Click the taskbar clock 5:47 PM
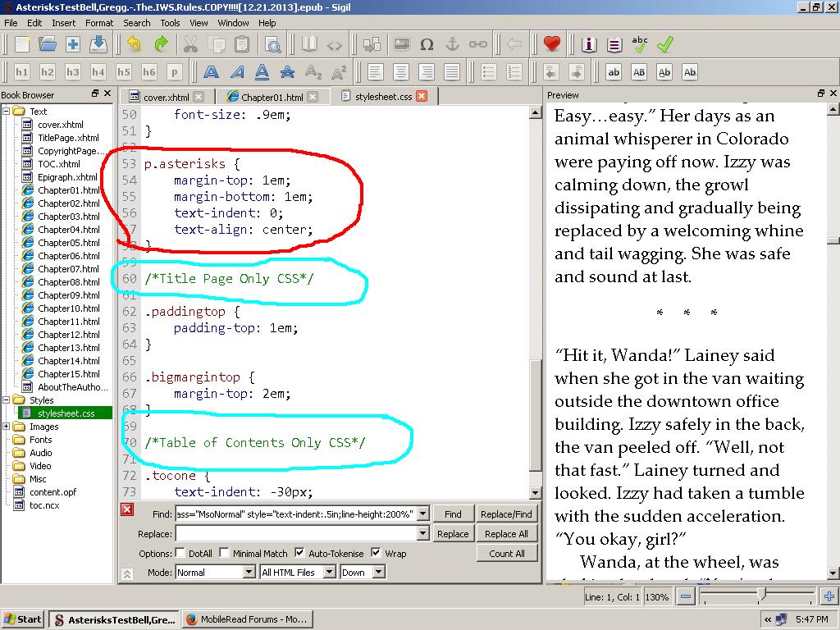Screen dimensions: 840x630 pyautogui.click(x=812, y=619)
